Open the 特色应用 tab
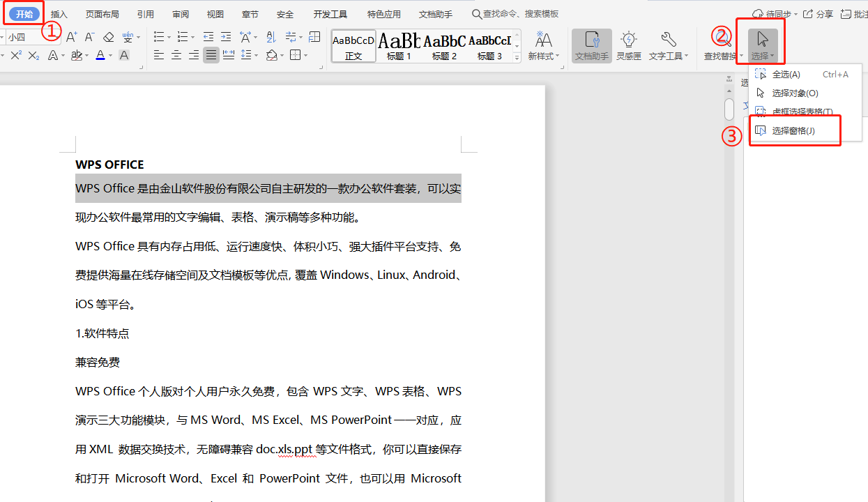Screen dimensions: 868x502 point(384,14)
